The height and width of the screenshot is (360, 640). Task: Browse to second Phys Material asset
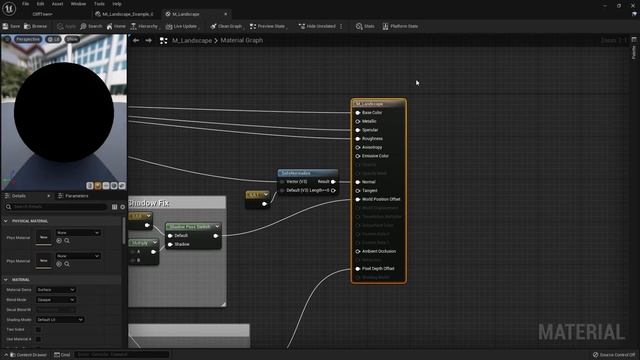67,264
